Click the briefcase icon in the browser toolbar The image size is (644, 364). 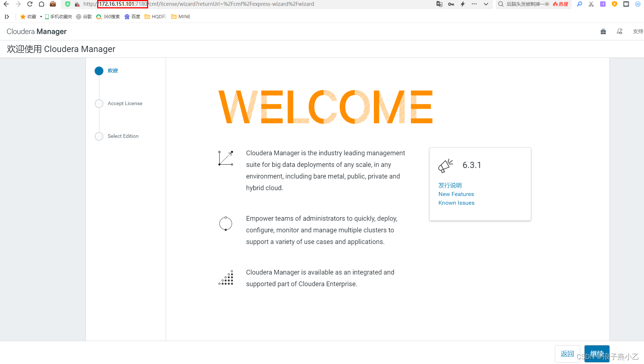point(53,4)
